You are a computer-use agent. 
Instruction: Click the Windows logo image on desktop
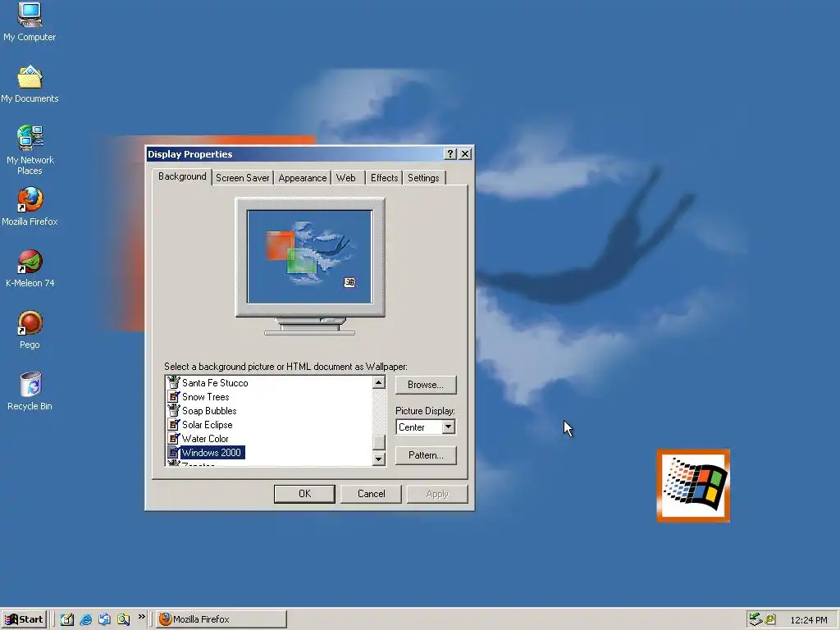coord(693,486)
